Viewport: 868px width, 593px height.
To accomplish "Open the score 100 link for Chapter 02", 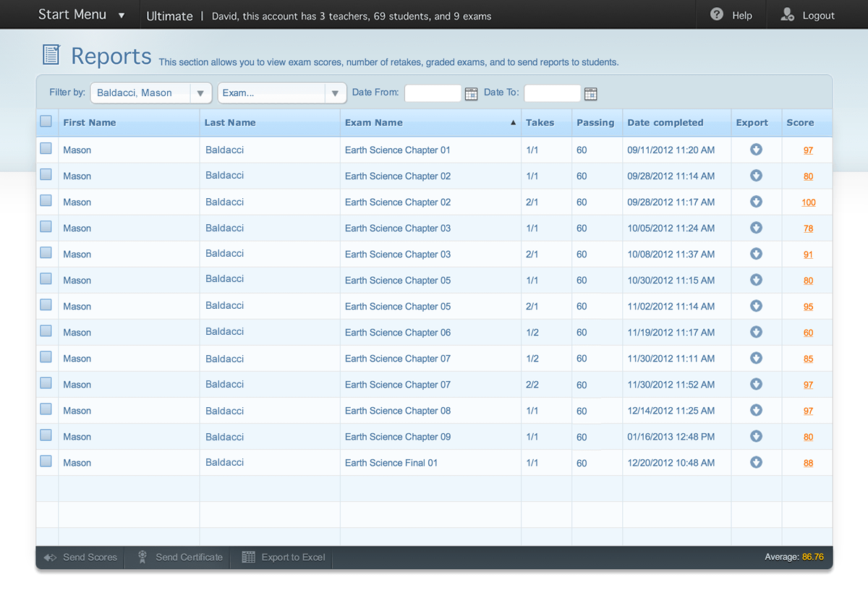I will 808,202.
